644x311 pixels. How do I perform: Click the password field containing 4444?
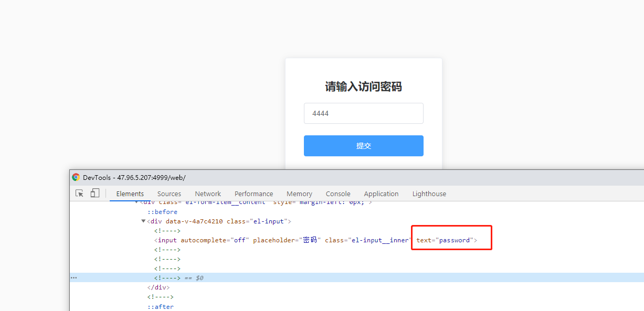[363, 113]
